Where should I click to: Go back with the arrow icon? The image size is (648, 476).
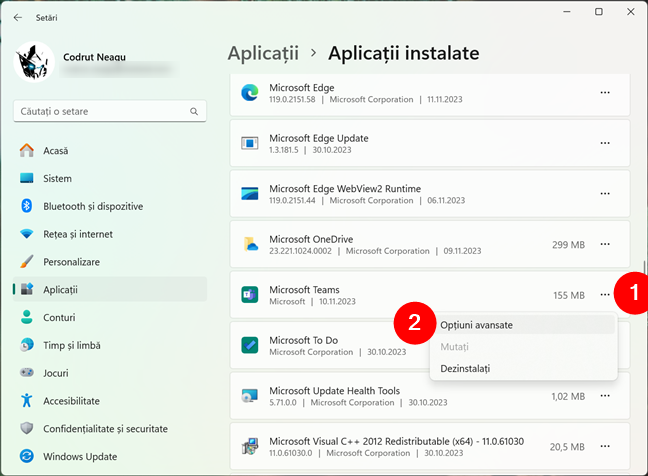17,17
